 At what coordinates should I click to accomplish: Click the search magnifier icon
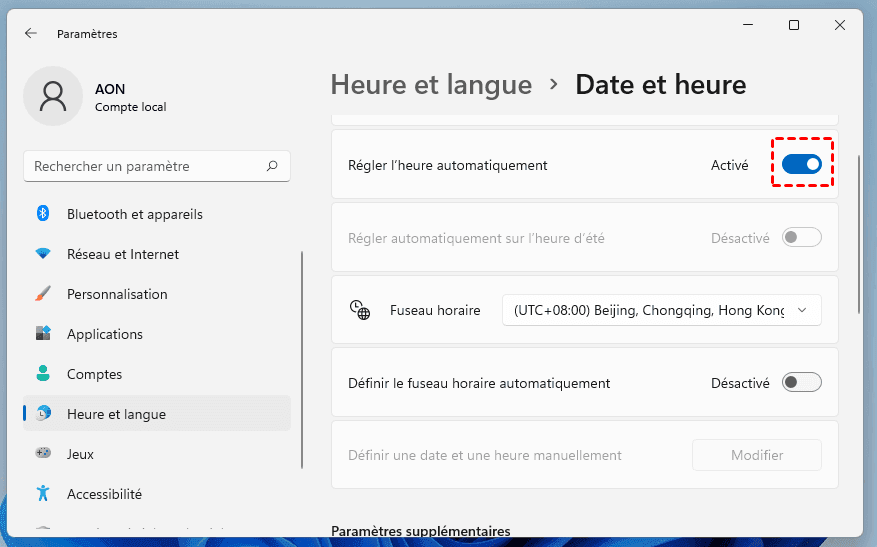(272, 166)
